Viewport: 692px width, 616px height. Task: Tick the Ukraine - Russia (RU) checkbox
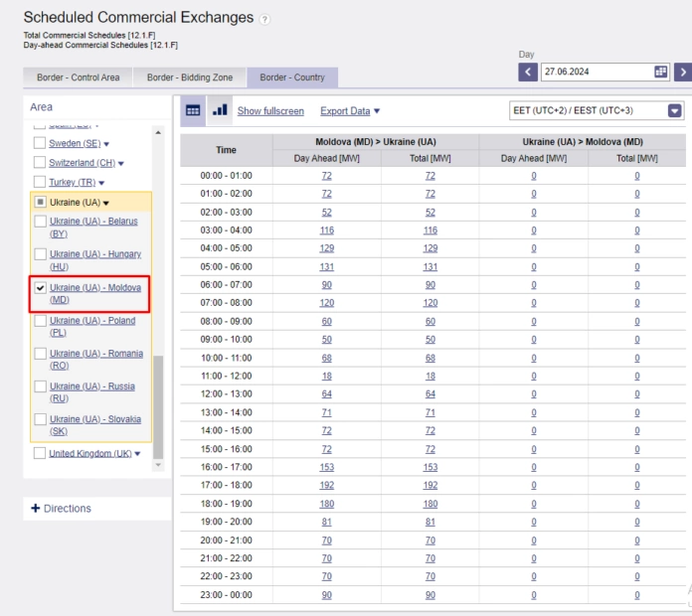coord(40,386)
